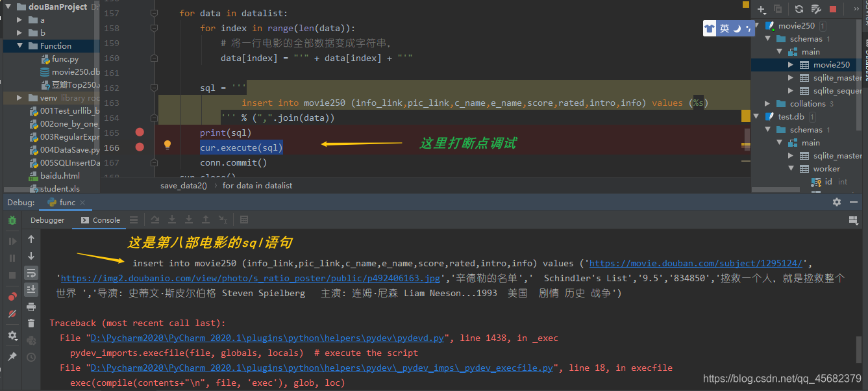868x391 pixels.
Task: Expand the collations node
Action: (x=767, y=104)
